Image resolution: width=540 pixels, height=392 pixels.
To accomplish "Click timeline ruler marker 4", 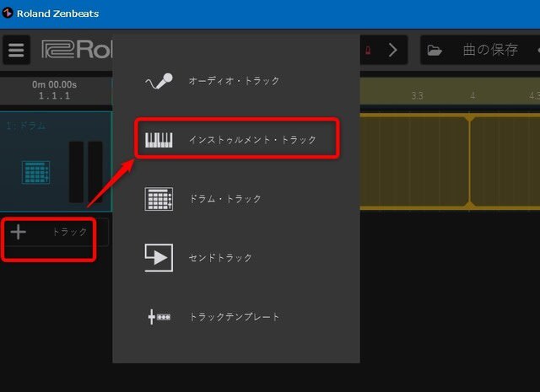I will coord(472,95).
